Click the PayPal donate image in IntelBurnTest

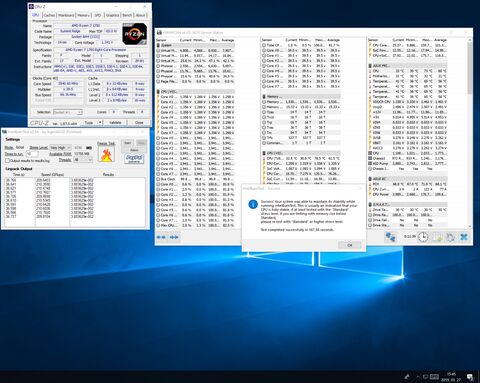(134, 158)
